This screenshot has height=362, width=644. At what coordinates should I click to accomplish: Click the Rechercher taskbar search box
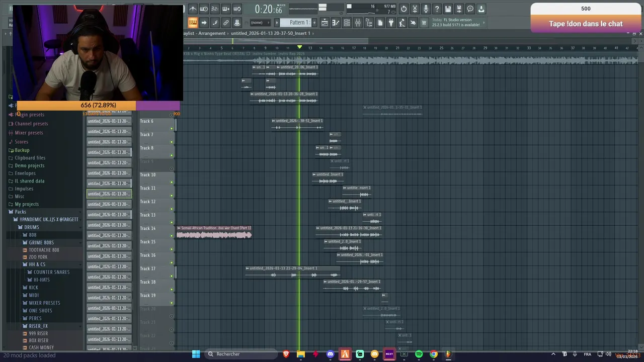[240, 354]
